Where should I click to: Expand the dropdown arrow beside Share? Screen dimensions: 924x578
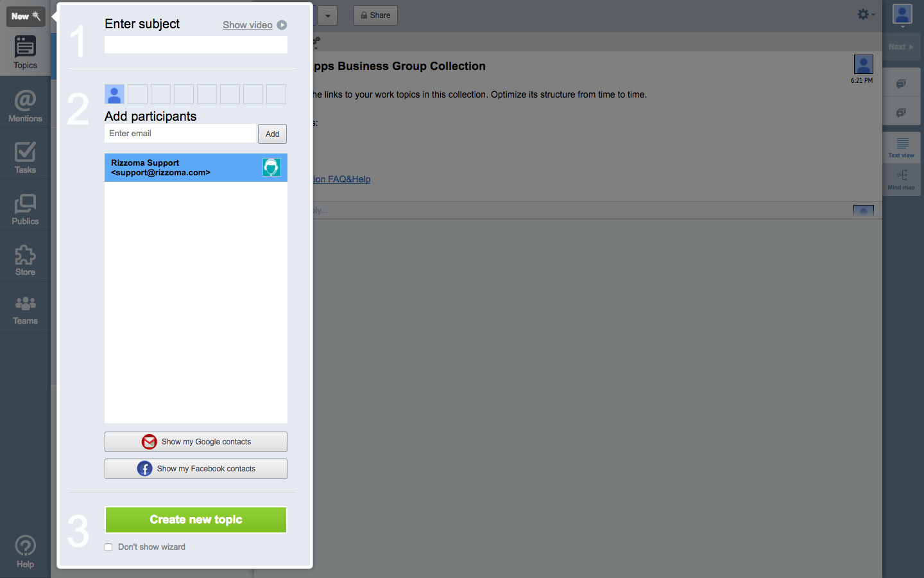pyautogui.click(x=327, y=15)
